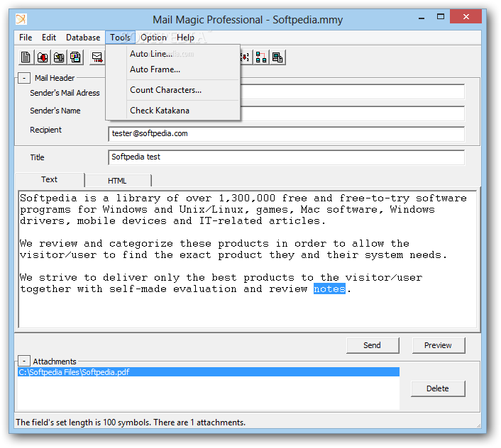Click the Title field containing Softpedia test

[x=286, y=157]
